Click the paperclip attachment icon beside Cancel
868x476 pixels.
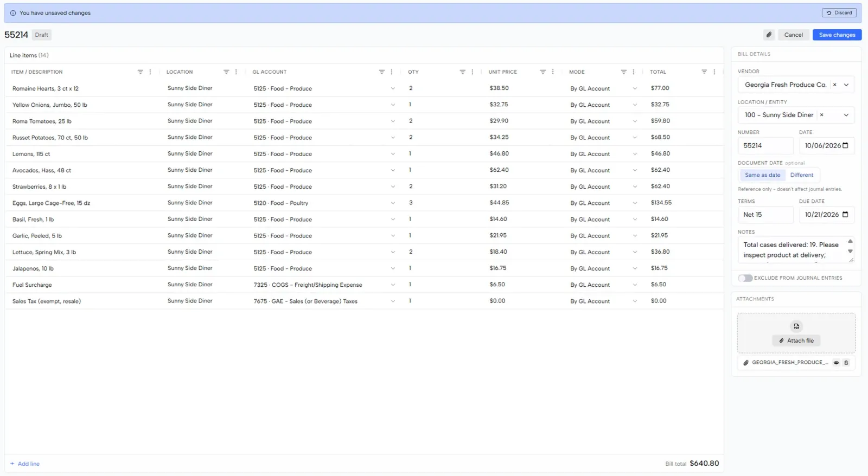coord(769,35)
